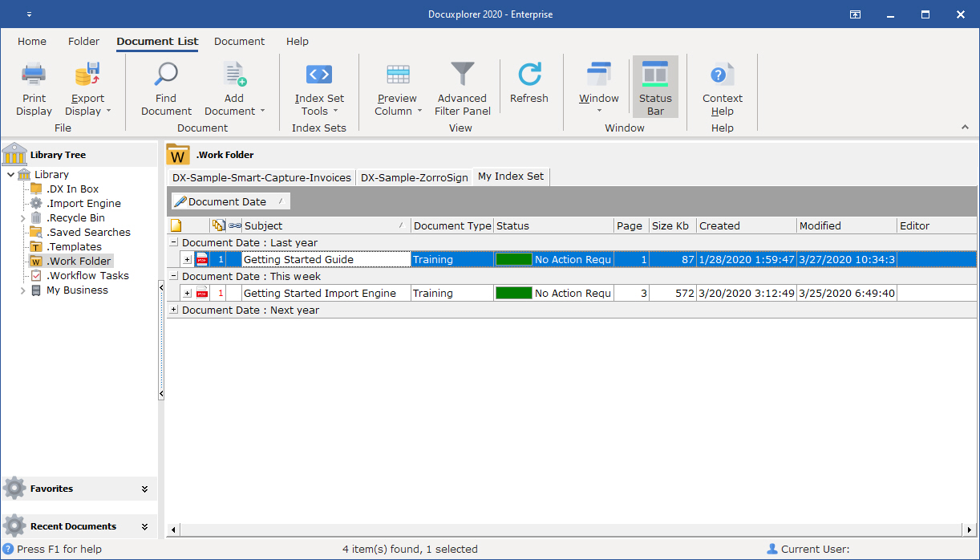Expand the Recent Documents panel

(x=145, y=527)
